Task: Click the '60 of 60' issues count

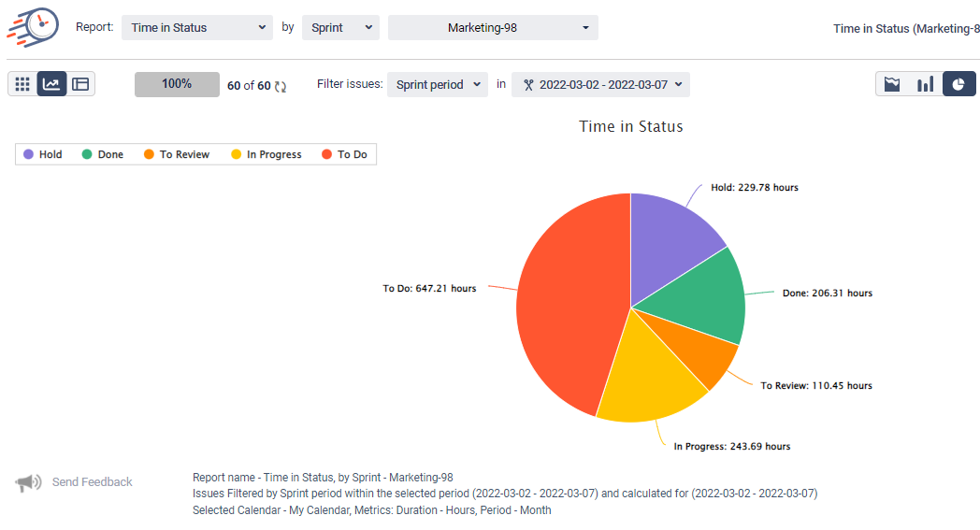Action: (x=249, y=86)
